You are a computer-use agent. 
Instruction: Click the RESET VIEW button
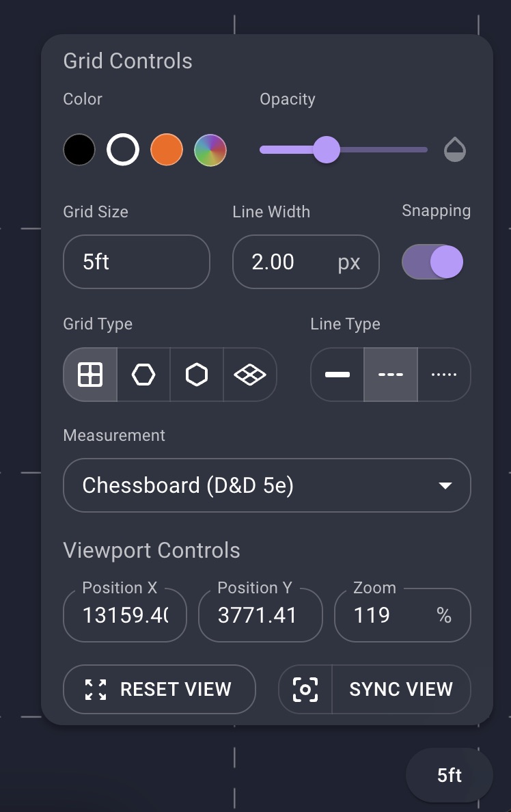(x=159, y=689)
